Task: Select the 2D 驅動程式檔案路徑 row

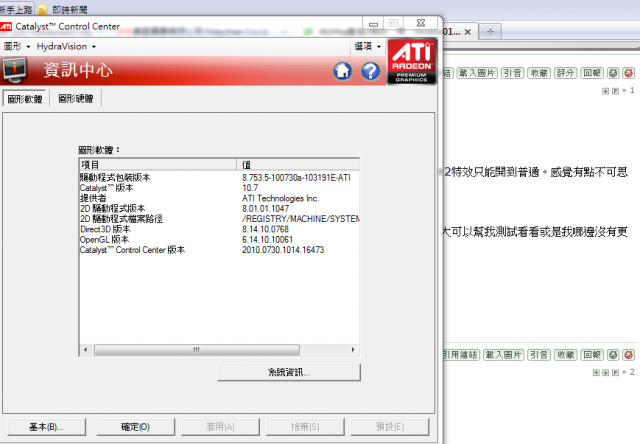Action: coord(219,219)
